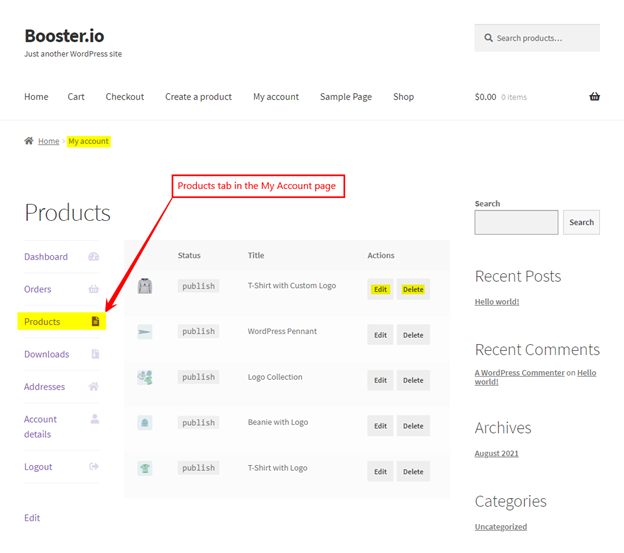Open Shop in the top menu

point(404,97)
